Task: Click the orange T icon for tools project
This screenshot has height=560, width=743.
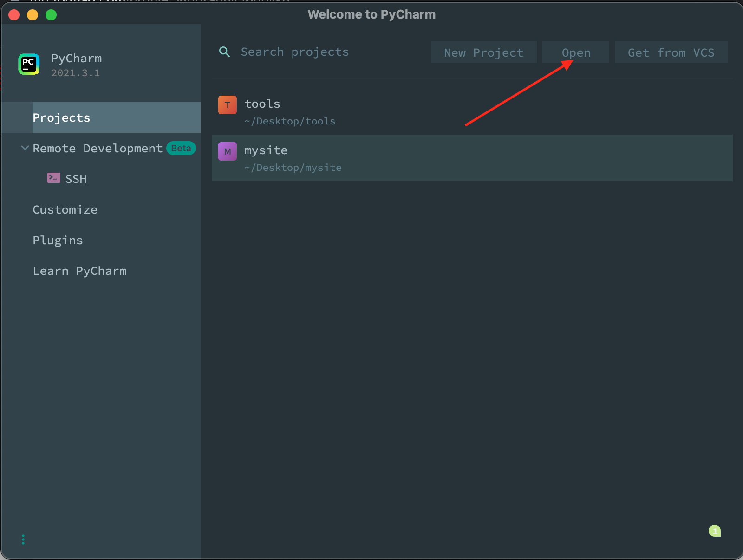Action: (x=228, y=105)
